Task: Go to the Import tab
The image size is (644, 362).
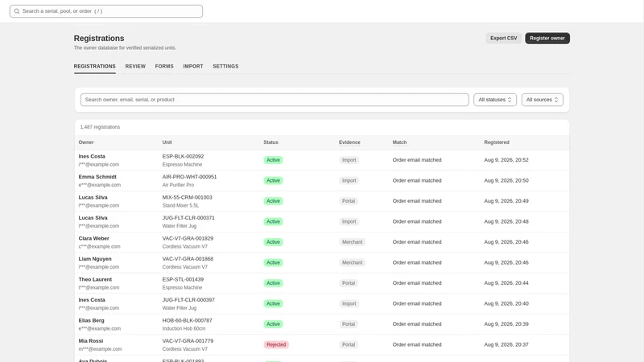Action: [193, 66]
